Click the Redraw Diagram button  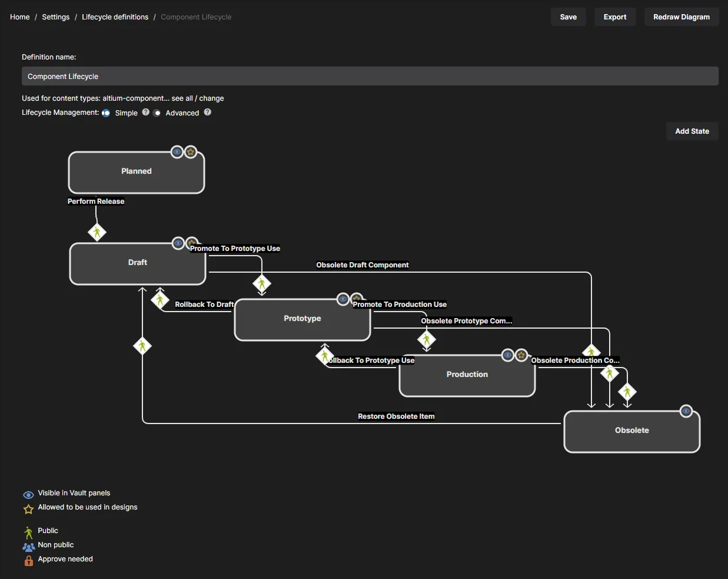tap(682, 17)
